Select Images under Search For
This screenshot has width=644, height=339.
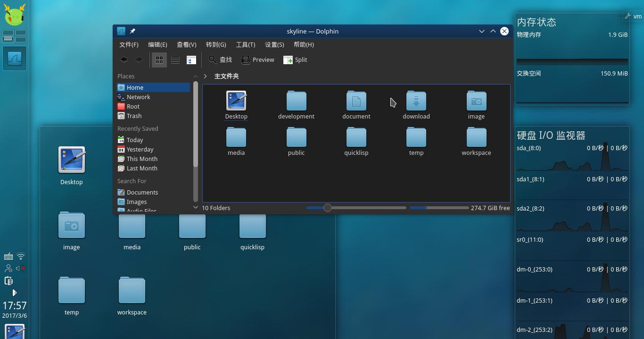pyautogui.click(x=153, y=202)
